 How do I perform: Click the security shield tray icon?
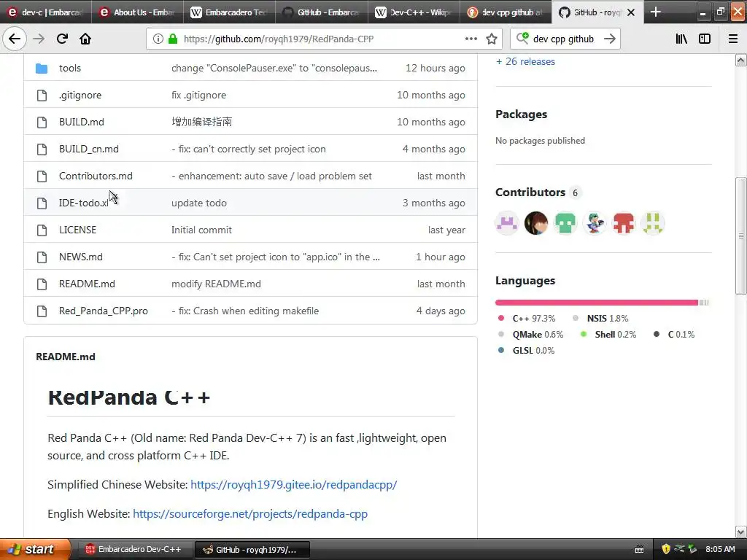[666, 550]
